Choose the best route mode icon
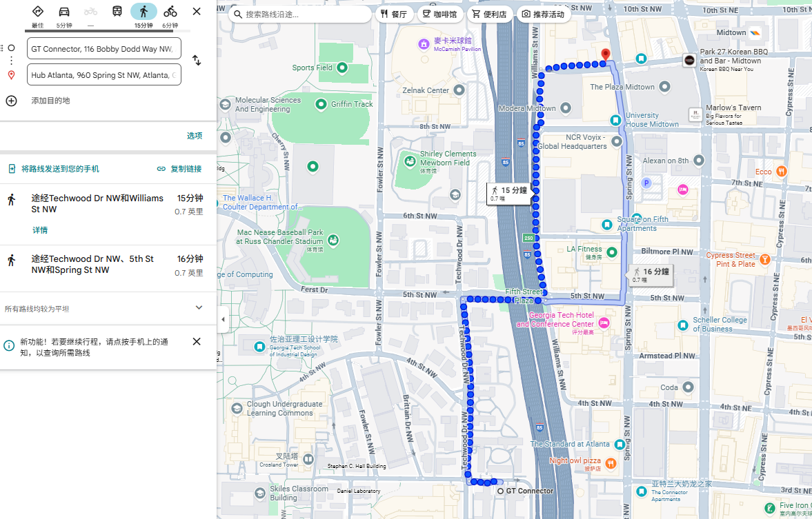This screenshot has width=812, height=519. click(38, 12)
